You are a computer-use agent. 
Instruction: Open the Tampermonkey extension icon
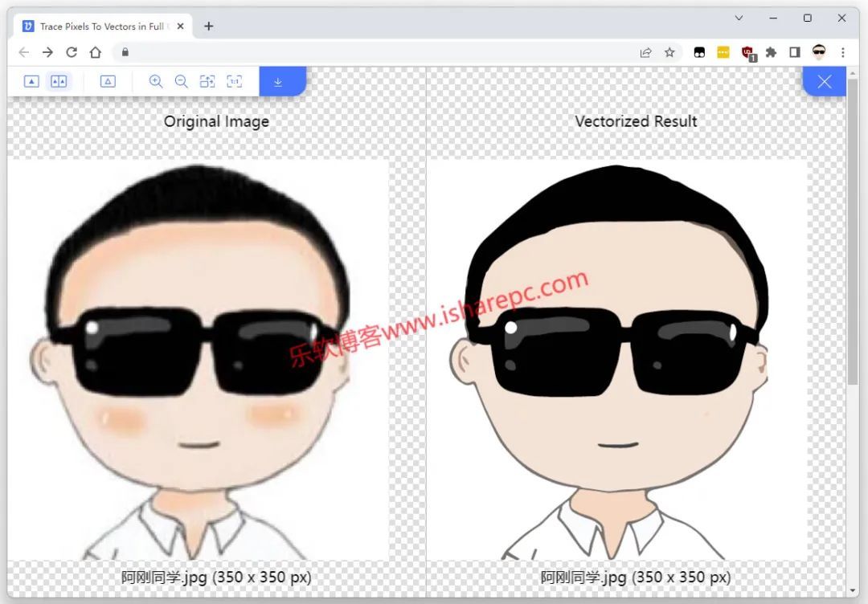699,52
